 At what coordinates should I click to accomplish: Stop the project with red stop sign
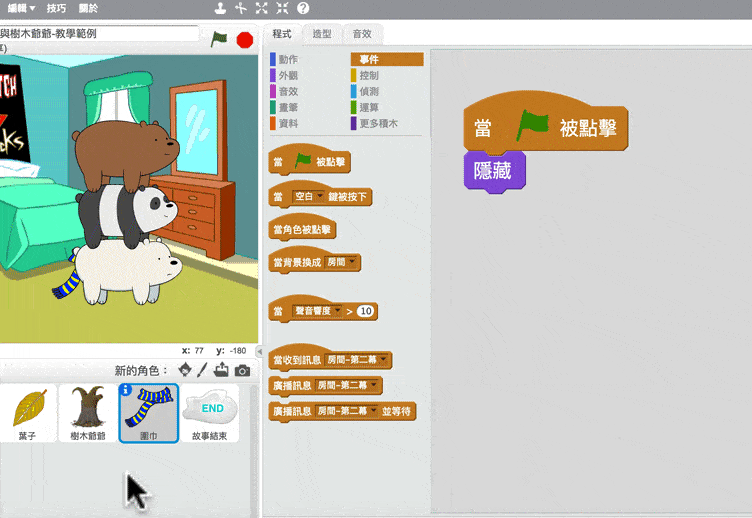(245, 40)
